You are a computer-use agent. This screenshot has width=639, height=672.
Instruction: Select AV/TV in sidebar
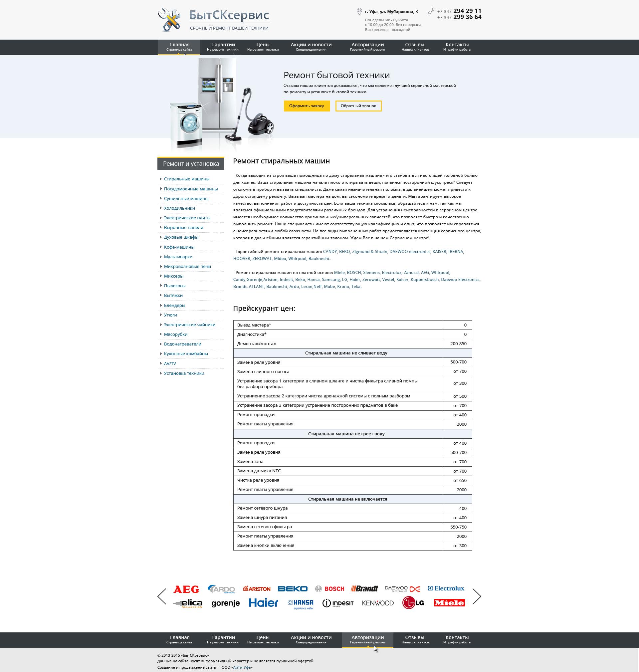(170, 364)
